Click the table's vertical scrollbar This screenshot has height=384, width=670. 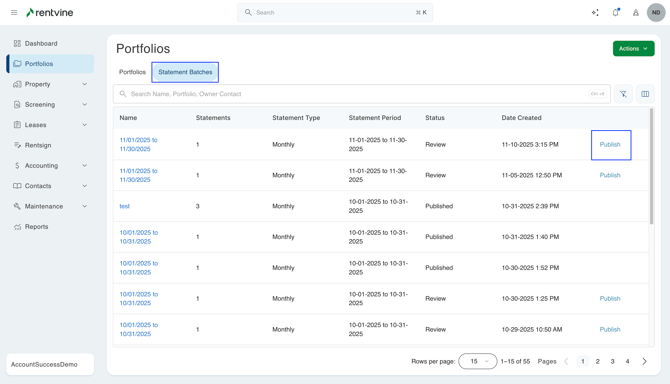coord(651,166)
